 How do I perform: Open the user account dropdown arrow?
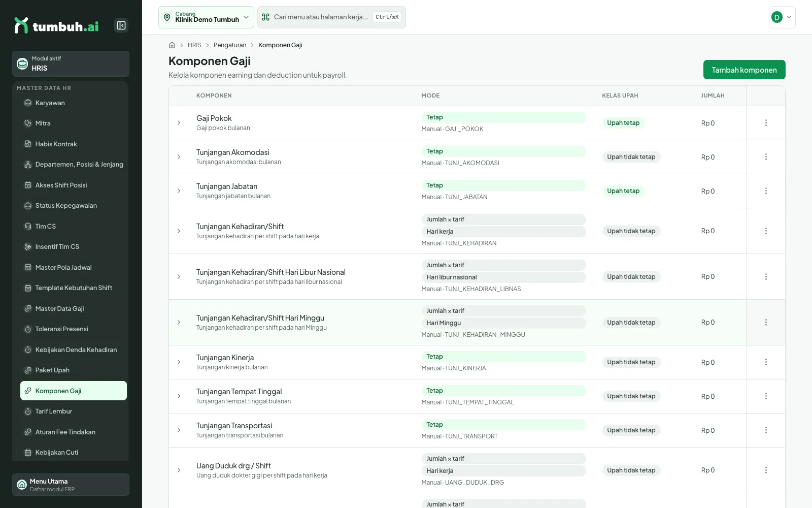coord(789,17)
